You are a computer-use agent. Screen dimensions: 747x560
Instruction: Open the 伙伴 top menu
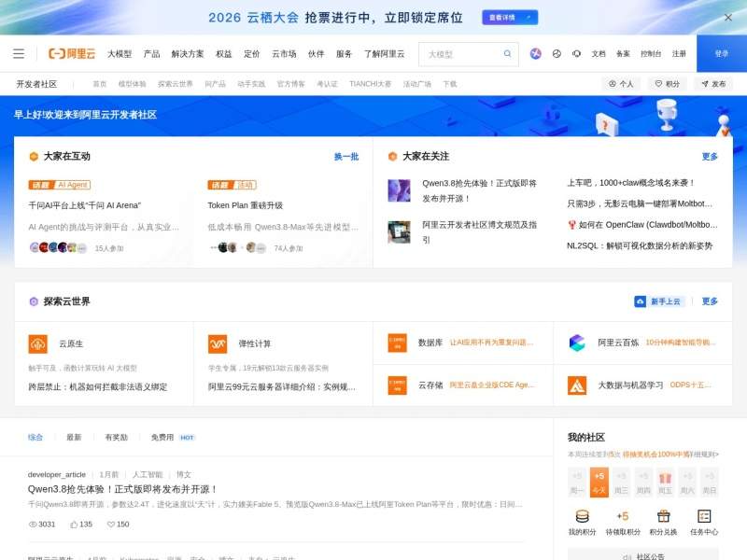(316, 54)
